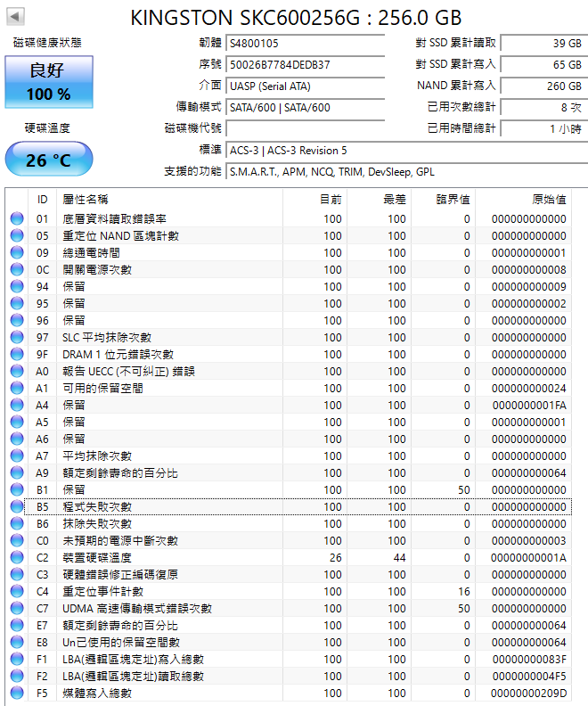Click the total host writes value 65 GB
Image resolution: width=588 pixels, height=706 pixels.
[x=544, y=65]
